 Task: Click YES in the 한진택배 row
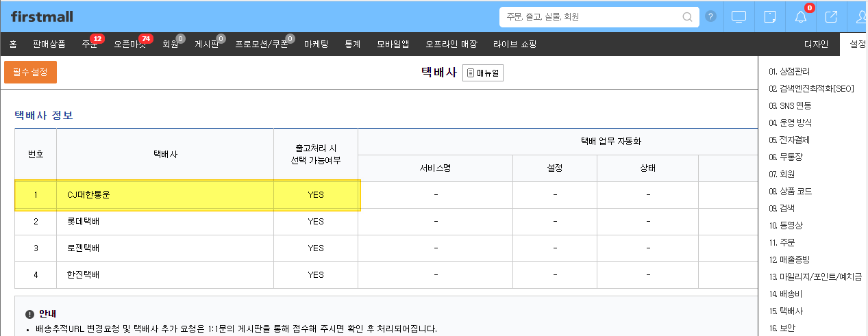[316, 275]
